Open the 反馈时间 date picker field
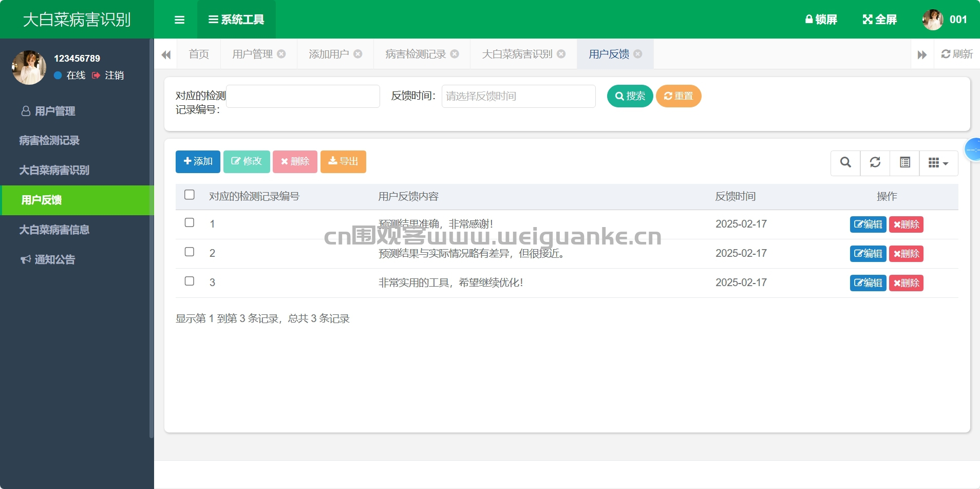 pos(519,96)
